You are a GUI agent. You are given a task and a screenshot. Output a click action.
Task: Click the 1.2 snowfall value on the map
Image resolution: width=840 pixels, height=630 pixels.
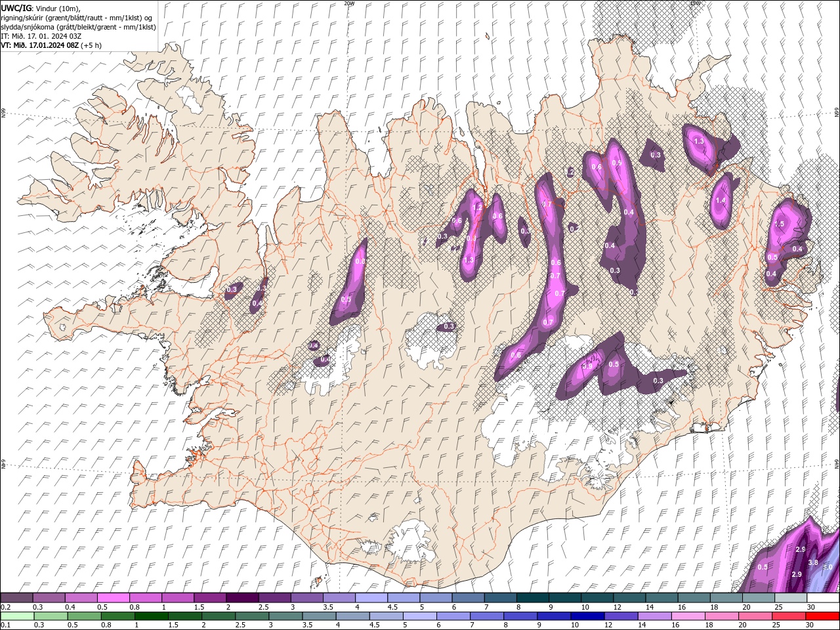[x=477, y=207]
